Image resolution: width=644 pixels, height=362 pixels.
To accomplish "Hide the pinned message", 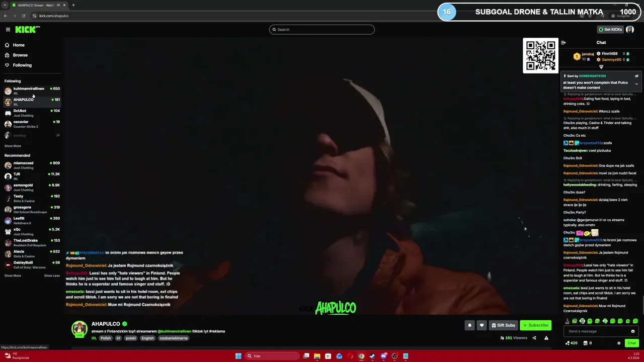I will point(636,76).
